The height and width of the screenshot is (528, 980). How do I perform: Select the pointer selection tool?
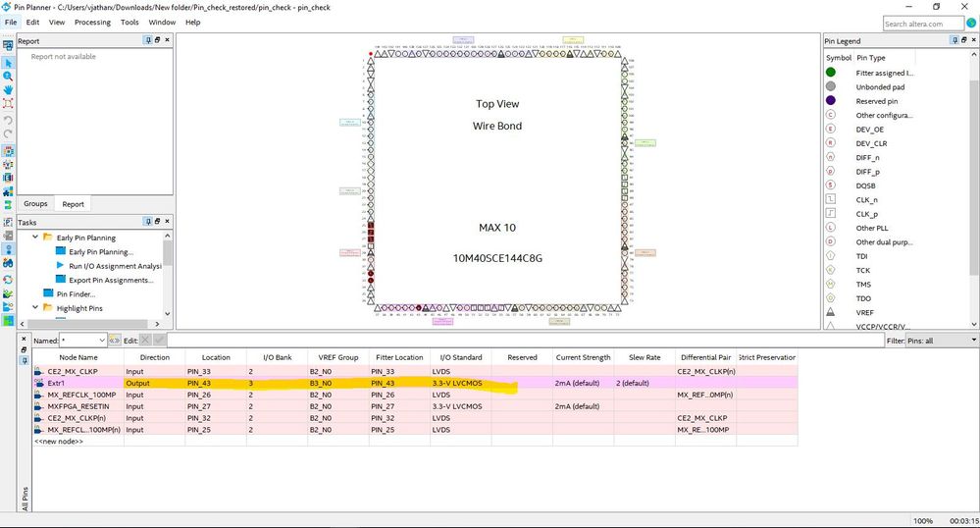pos(8,63)
